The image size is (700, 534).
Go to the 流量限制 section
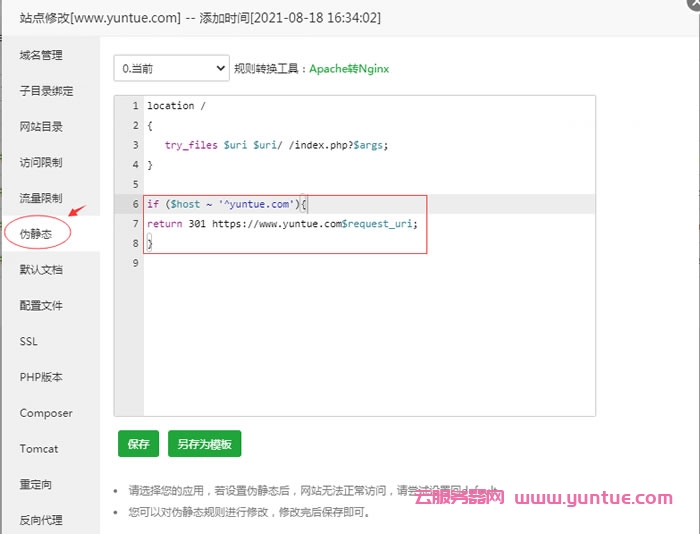pyautogui.click(x=41, y=198)
